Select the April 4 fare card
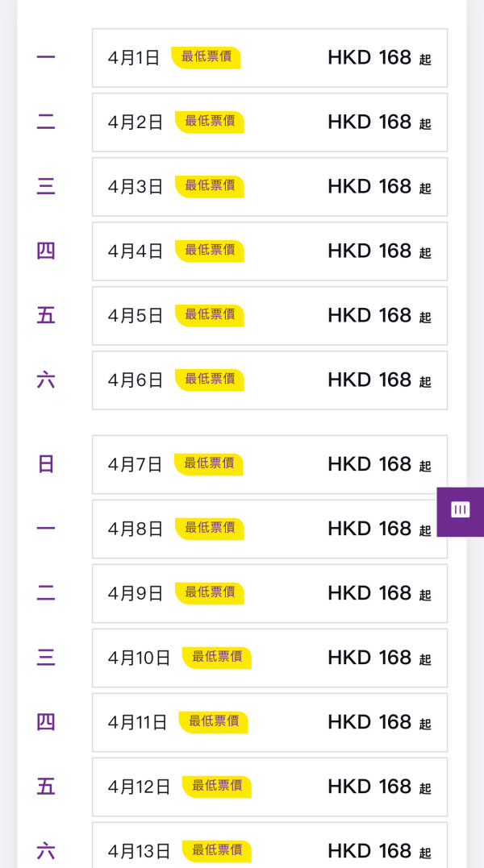The height and width of the screenshot is (868, 484). click(269, 251)
